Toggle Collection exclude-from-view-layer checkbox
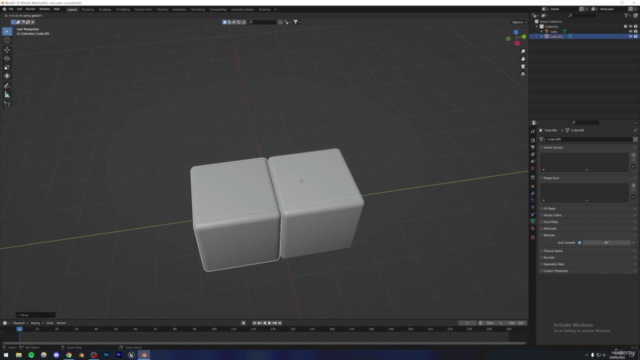Viewport: 640px width, 360px height. click(625, 27)
